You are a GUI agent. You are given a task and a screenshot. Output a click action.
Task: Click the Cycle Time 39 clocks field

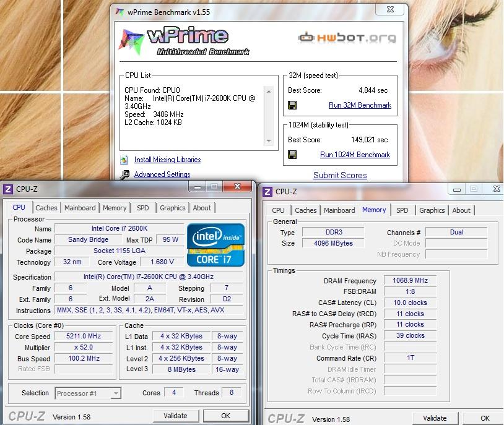[x=410, y=336]
